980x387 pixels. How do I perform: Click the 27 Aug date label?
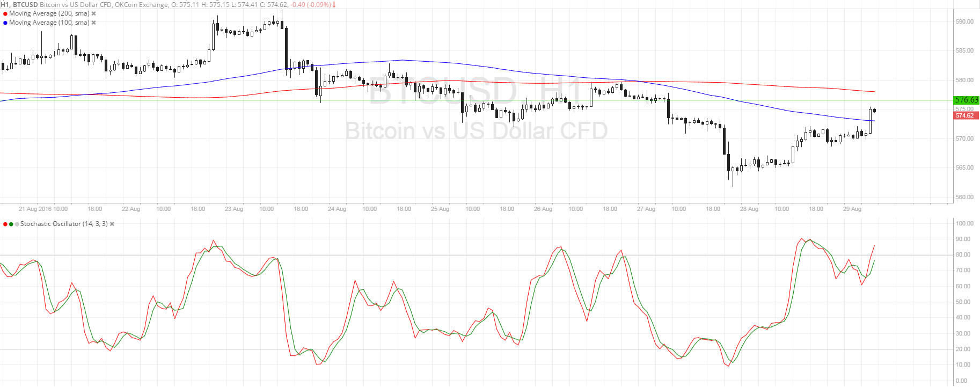tap(646, 209)
